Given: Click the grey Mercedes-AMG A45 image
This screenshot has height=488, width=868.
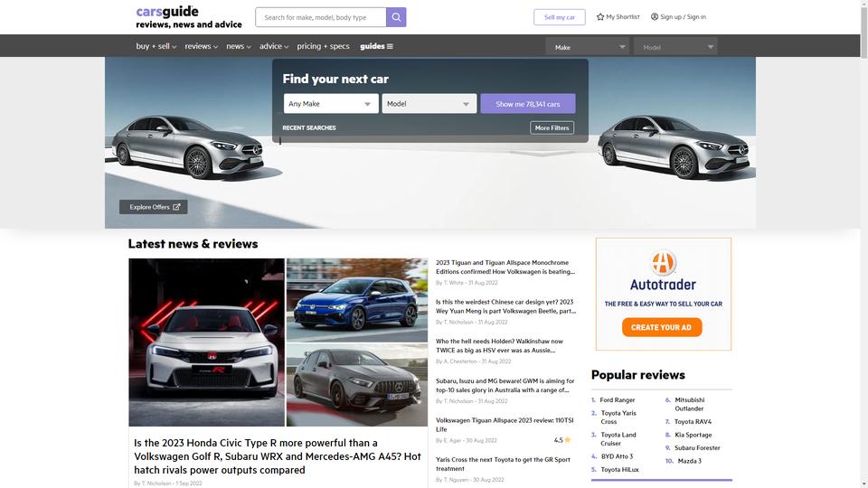Looking at the screenshot, I should click(x=357, y=385).
